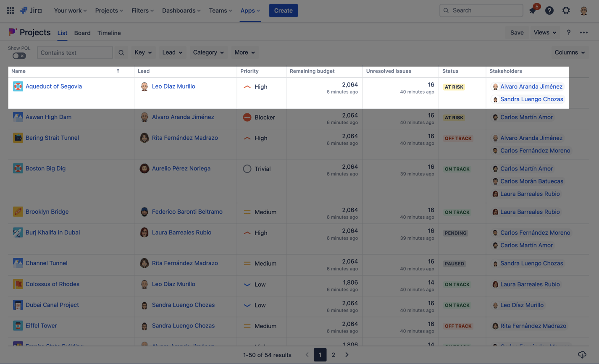Open Alvaro Aranda Jiménez stakeholder link

point(531,86)
